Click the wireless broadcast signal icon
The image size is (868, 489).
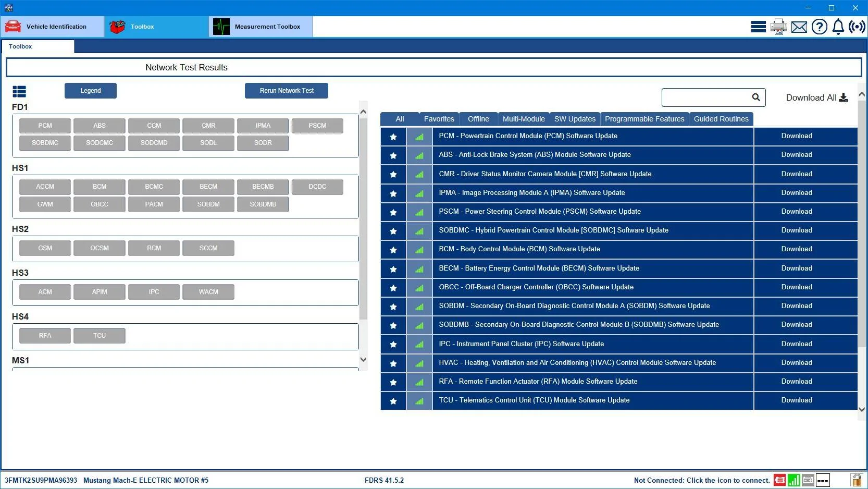tap(857, 27)
